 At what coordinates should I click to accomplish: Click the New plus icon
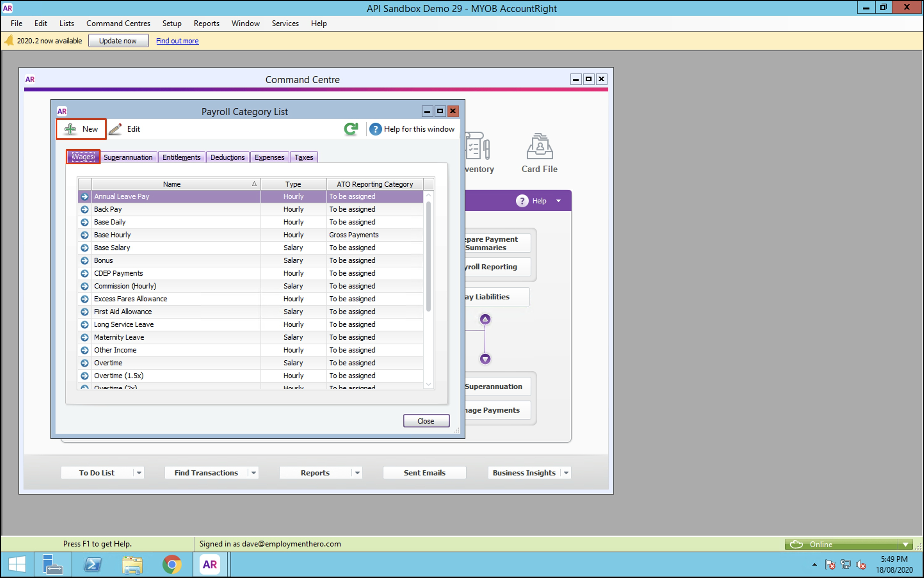click(70, 129)
